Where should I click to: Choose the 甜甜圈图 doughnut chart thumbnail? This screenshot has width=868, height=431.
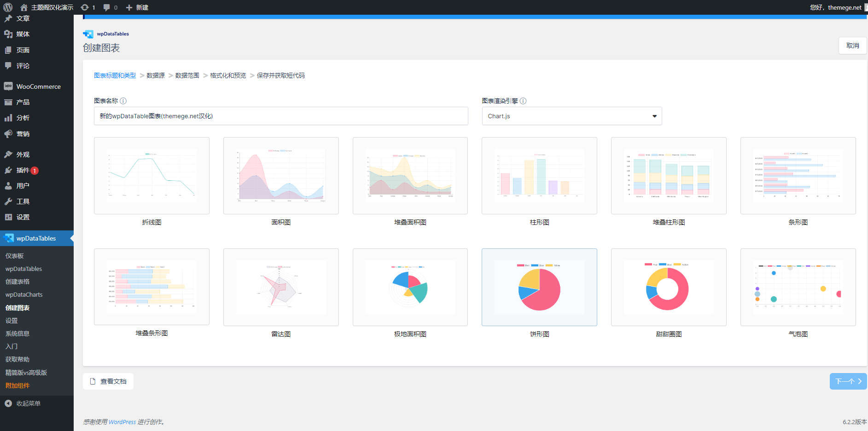tap(669, 287)
